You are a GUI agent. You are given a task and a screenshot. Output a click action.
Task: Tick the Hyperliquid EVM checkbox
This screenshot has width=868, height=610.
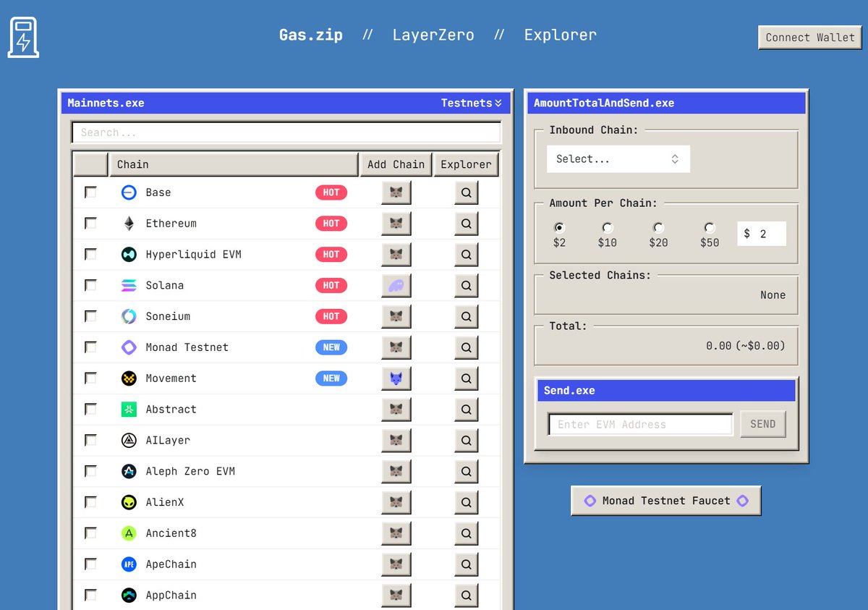click(x=90, y=255)
